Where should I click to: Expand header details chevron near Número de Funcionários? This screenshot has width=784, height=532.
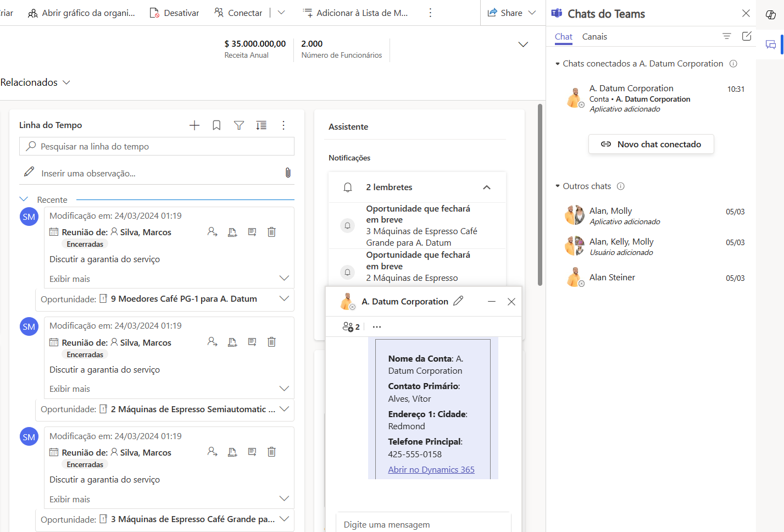[523, 45]
